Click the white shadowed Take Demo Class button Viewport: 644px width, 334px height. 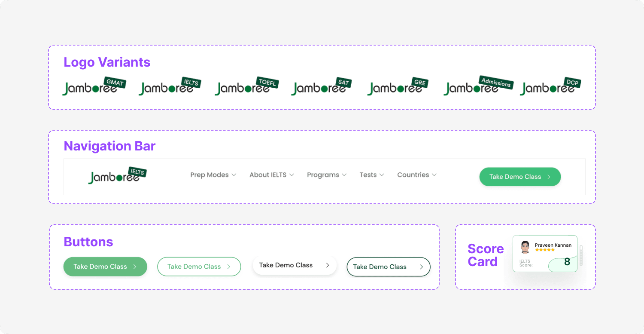coord(295,265)
